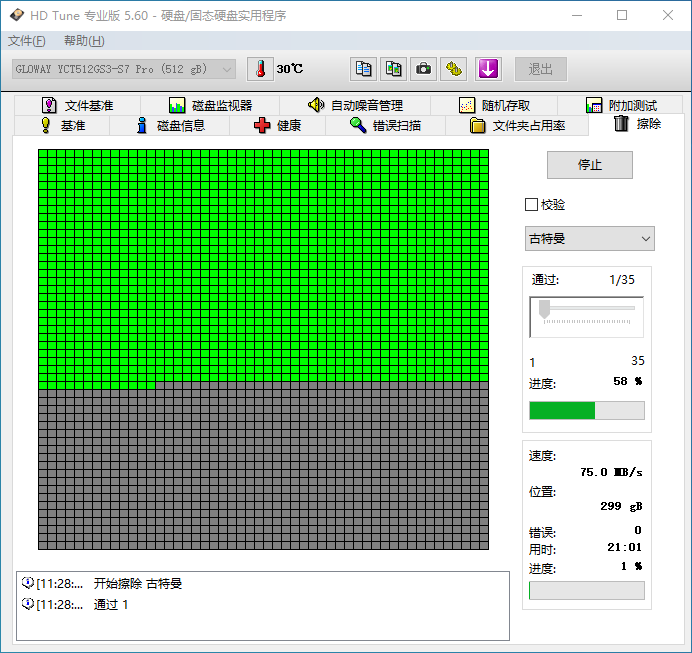Save screenshot using camera icon
692x653 pixels.
423,69
